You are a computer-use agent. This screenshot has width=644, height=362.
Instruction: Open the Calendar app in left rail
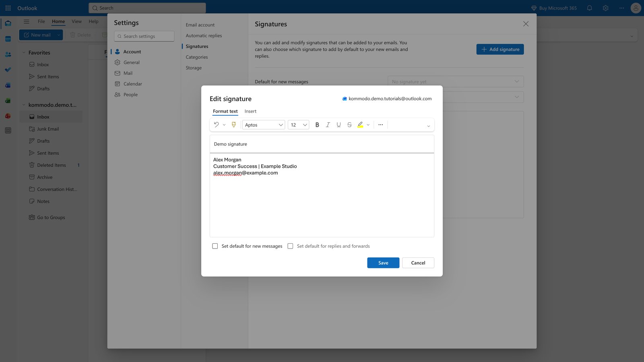pos(8,39)
